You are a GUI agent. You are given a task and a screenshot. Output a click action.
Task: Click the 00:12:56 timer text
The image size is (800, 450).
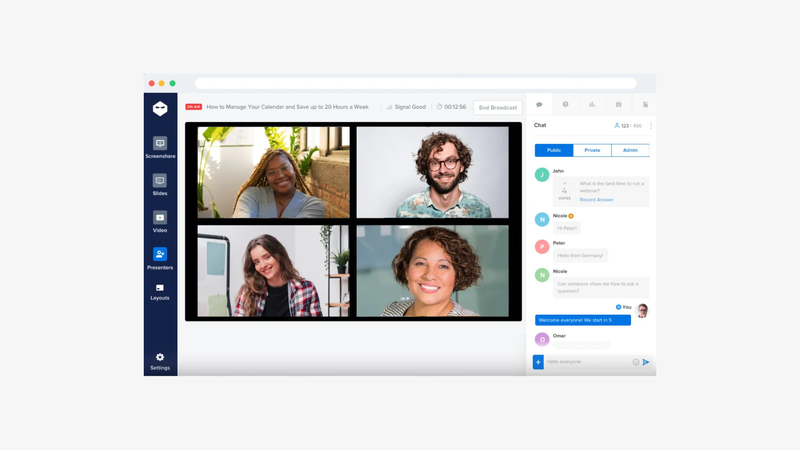(455, 107)
